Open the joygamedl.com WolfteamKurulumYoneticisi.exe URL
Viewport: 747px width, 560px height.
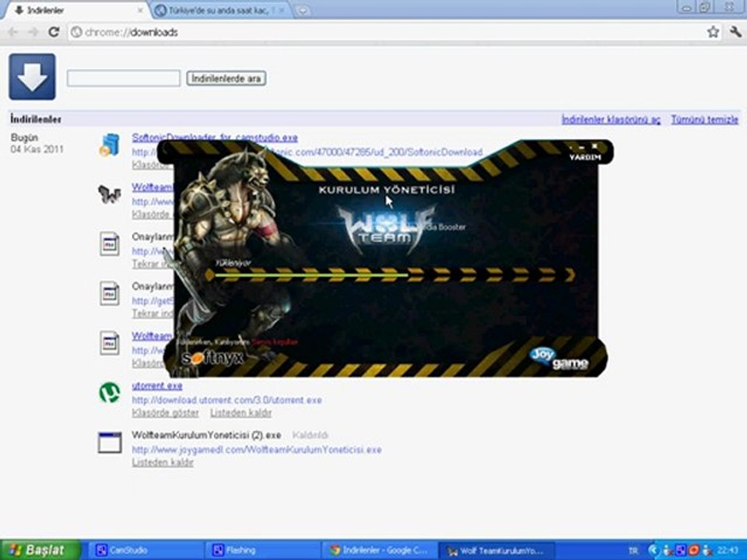point(257,450)
